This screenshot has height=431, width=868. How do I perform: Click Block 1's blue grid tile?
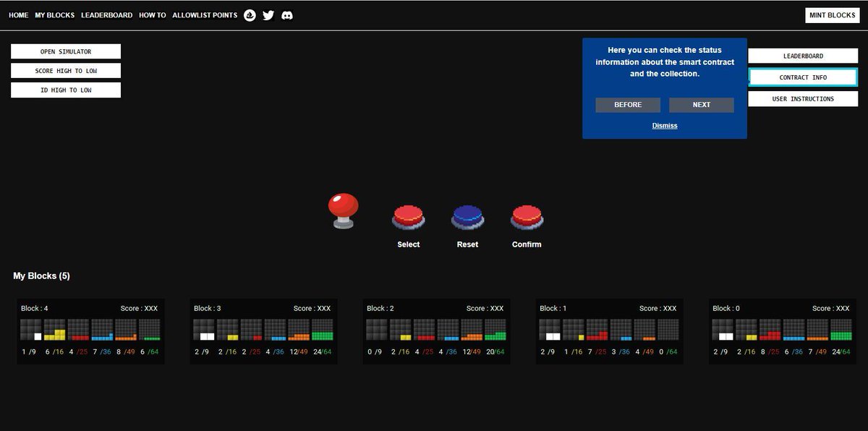(621, 330)
